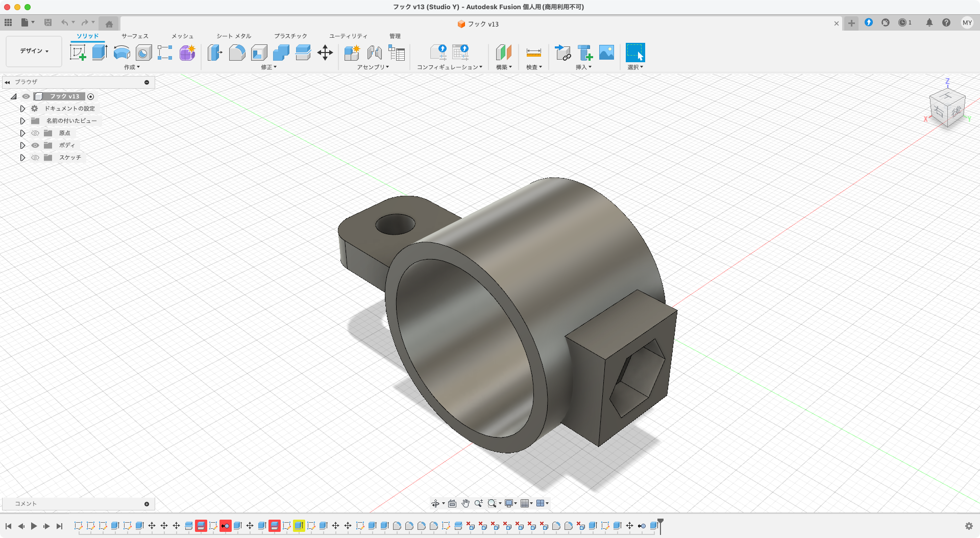Collapse the フック v13 root node

pyautogui.click(x=14, y=96)
